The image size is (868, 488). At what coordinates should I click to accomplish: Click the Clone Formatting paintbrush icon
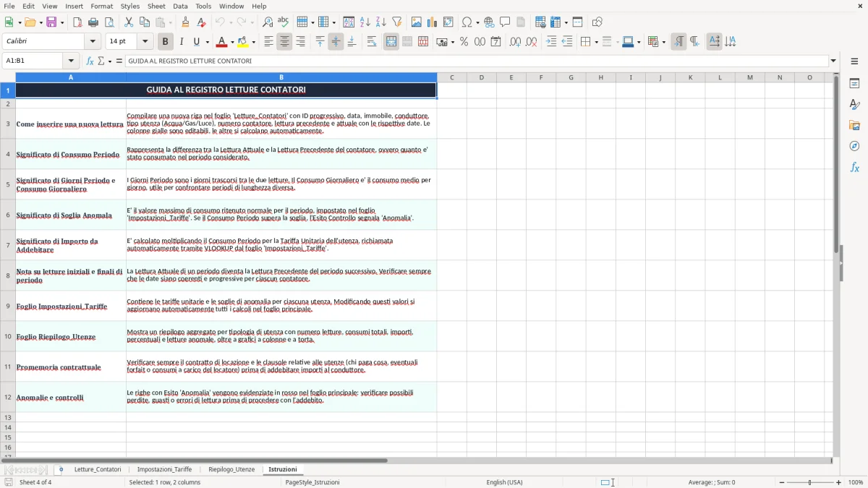(x=185, y=22)
